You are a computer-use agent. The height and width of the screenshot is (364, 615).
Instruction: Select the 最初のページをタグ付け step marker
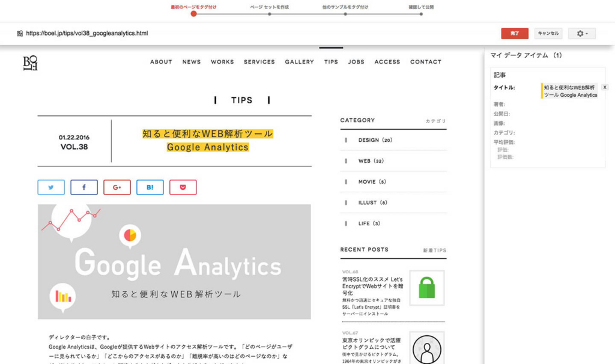pyautogui.click(x=193, y=14)
